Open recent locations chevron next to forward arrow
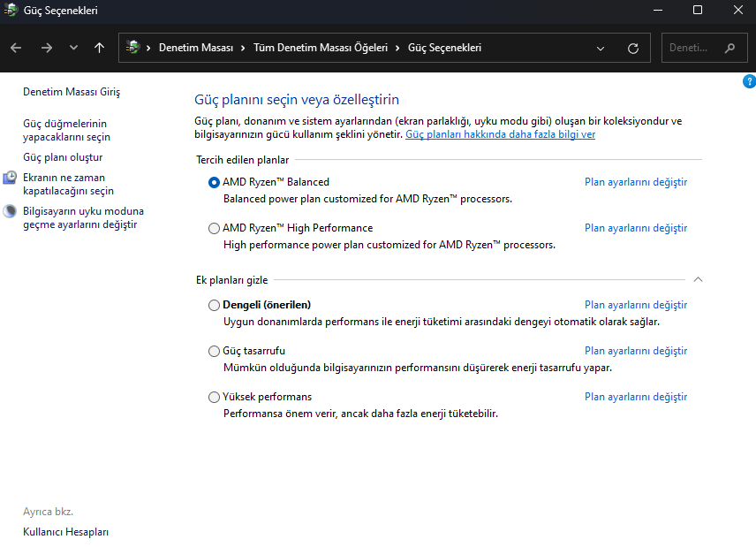Screen dimensions: 756x547 tap(73, 48)
